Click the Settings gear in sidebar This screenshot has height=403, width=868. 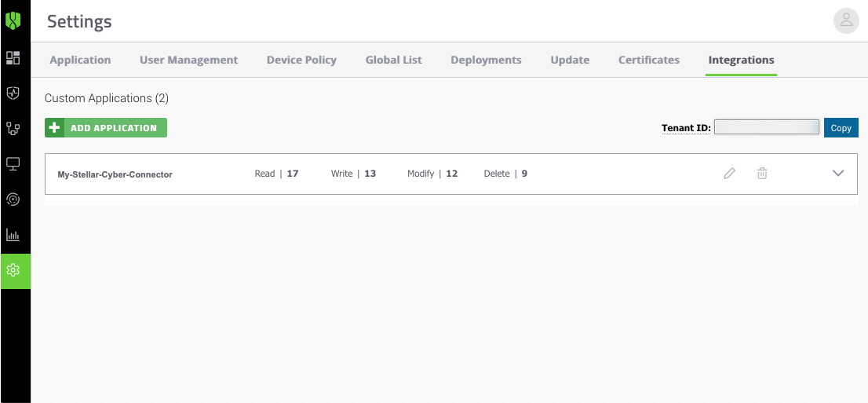click(x=13, y=270)
